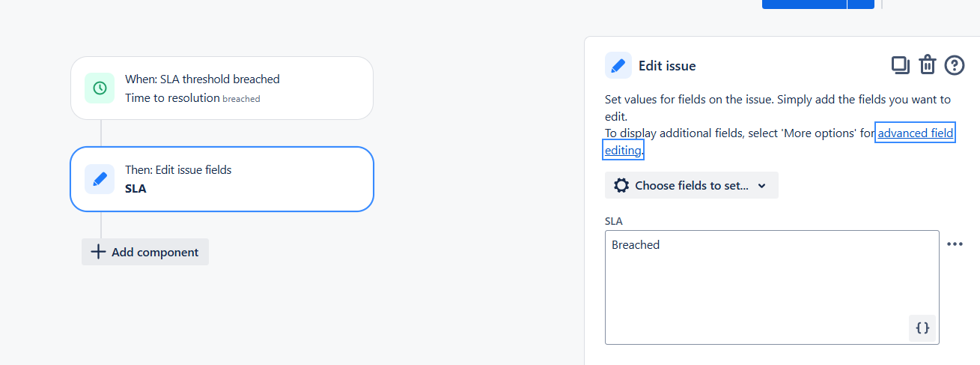Click the plus icon beside Add component
980x365 pixels.
[98, 252]
